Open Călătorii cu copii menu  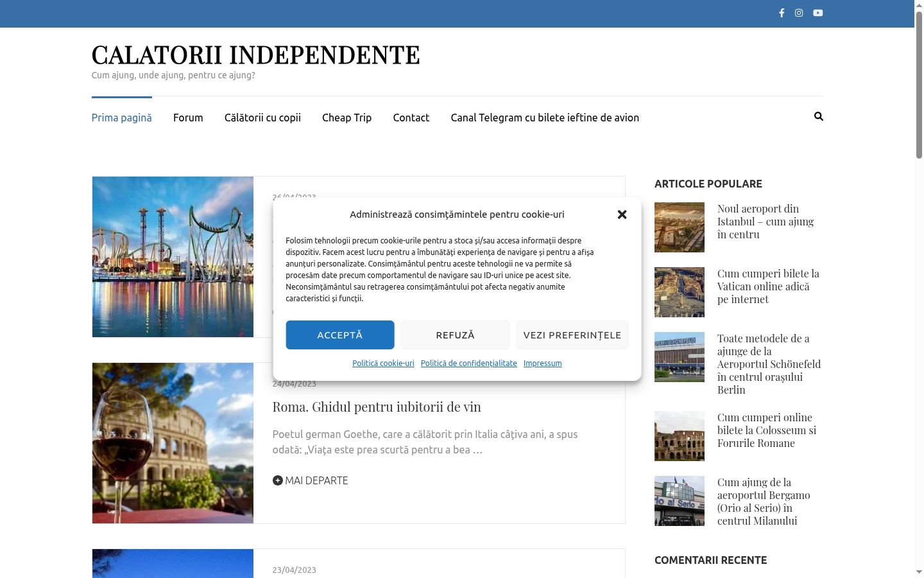262,118
